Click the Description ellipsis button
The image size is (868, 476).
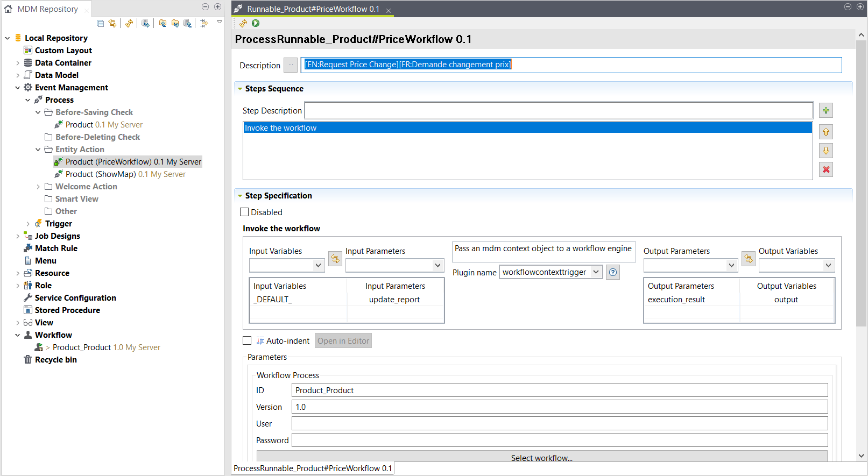[291, 65]
